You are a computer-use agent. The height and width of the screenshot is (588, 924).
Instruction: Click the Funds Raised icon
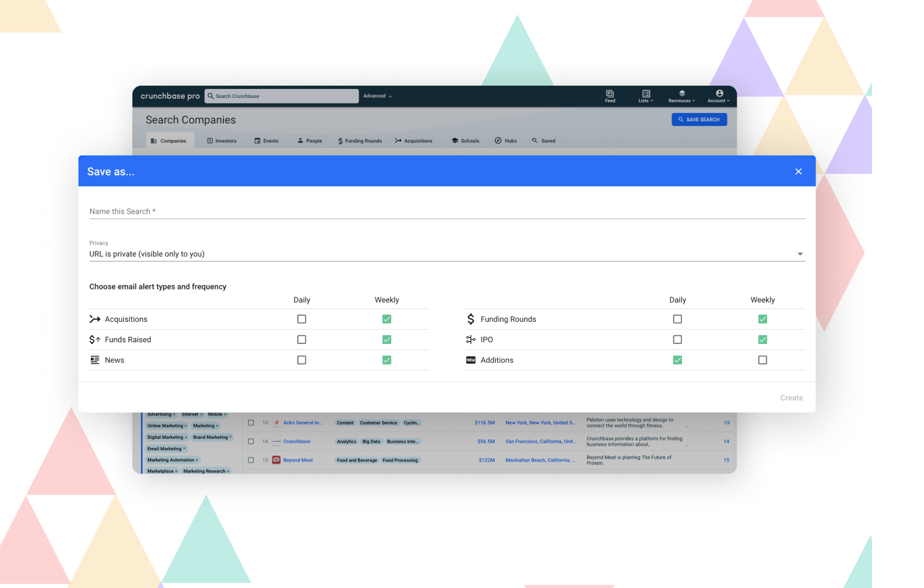click(95, 339)
